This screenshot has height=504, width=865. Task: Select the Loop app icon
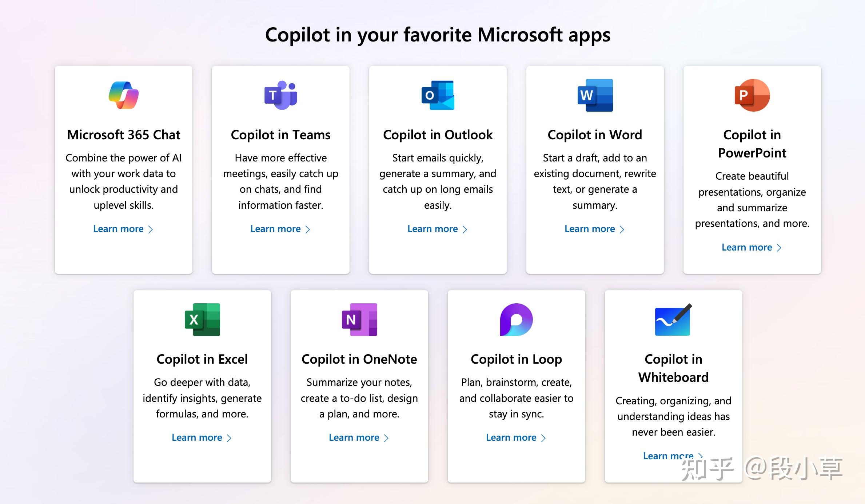point(516,320)
